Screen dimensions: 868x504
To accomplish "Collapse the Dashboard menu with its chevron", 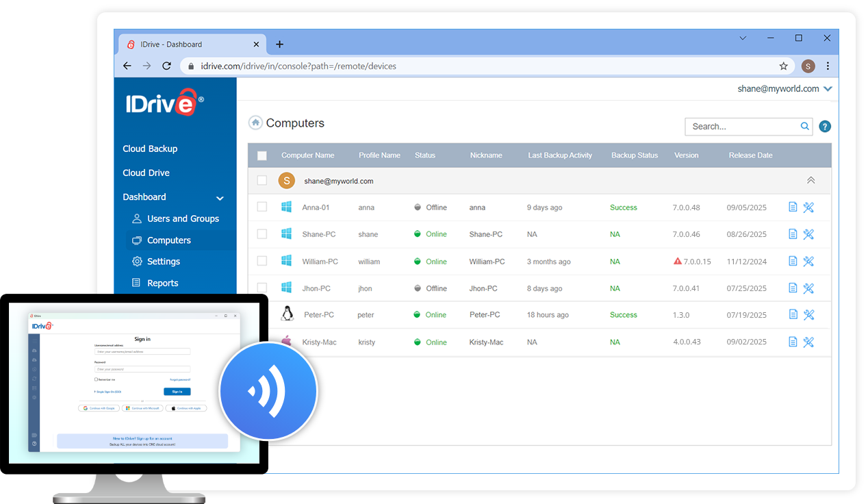I will pos(220,198).
